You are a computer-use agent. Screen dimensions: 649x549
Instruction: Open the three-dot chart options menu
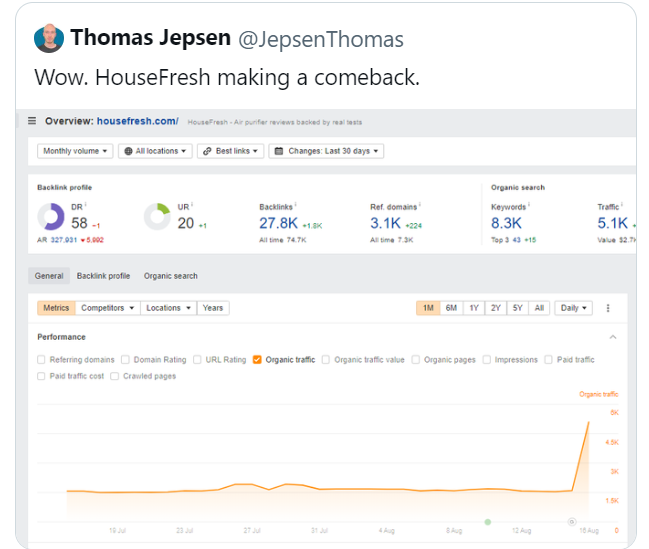607,308
